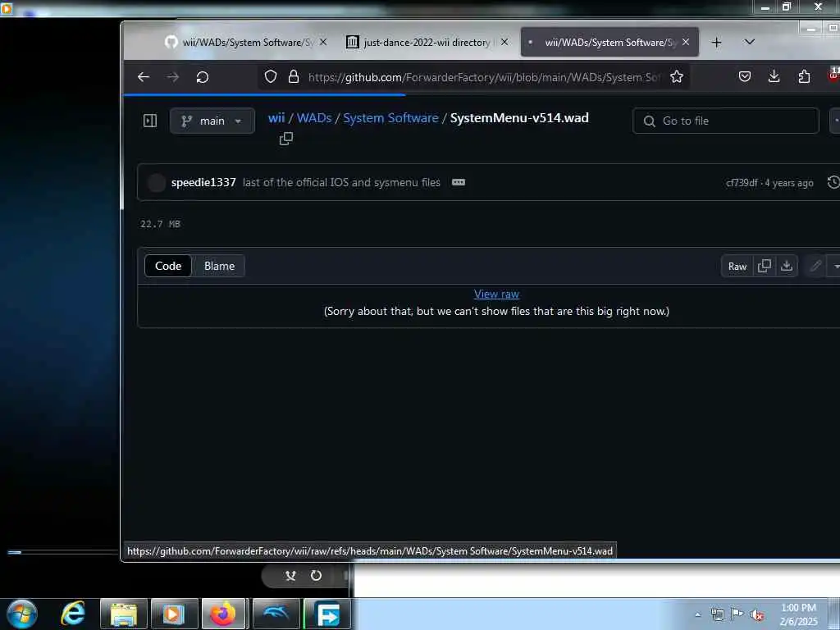Open the commit message link
This screenshot has width=840, height=630.
tap(341, 182)
